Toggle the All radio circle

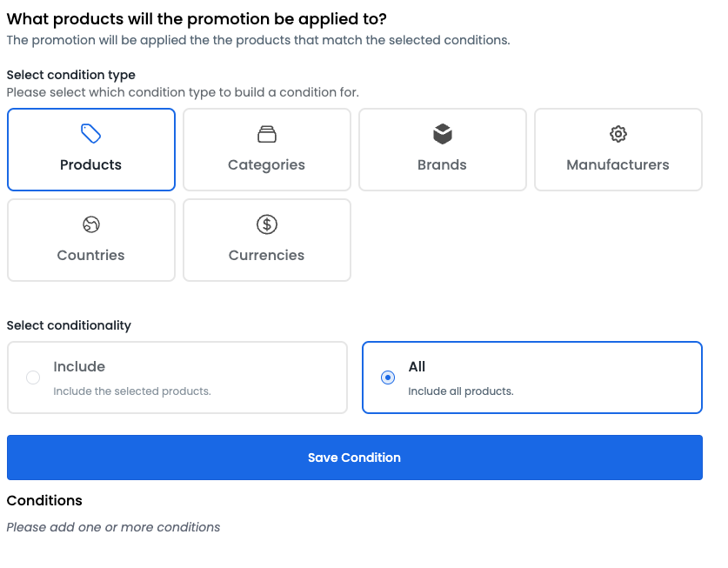[388, 378]
